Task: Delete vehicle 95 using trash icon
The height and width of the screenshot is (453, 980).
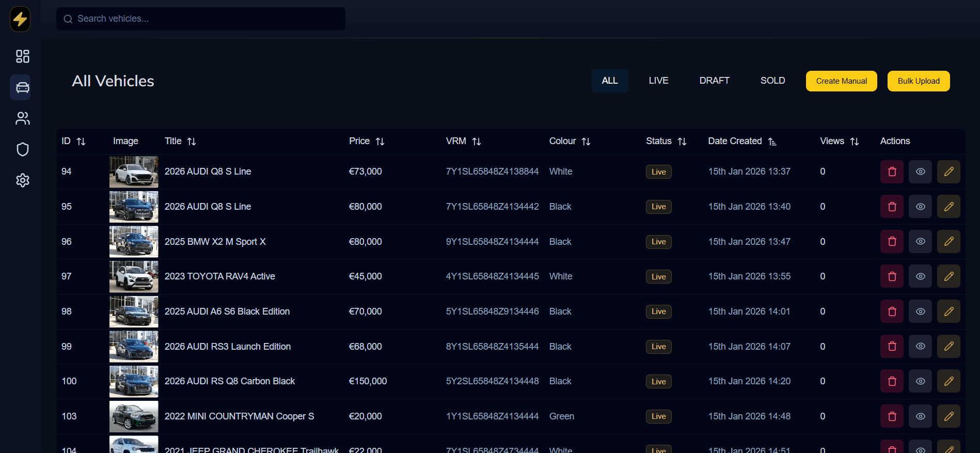Action: (892, 207)
